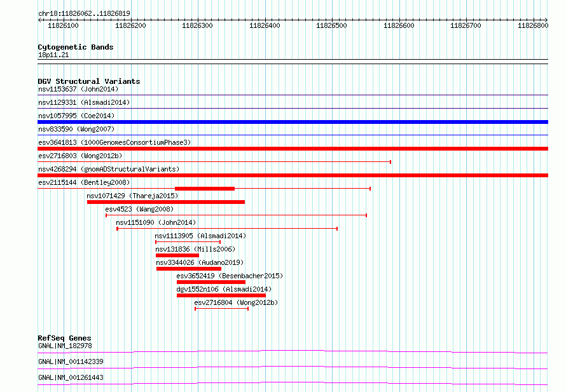Viewport: 566px width, 392px height.
Task: Click the 11826700 ruler tick label
Action: [x=466, y=25]
